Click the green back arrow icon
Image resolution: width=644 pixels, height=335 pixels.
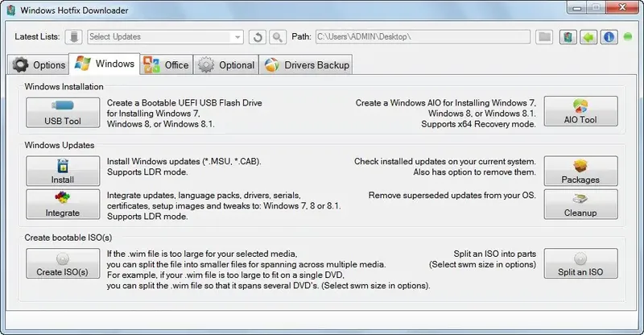[x=588, y=37]
